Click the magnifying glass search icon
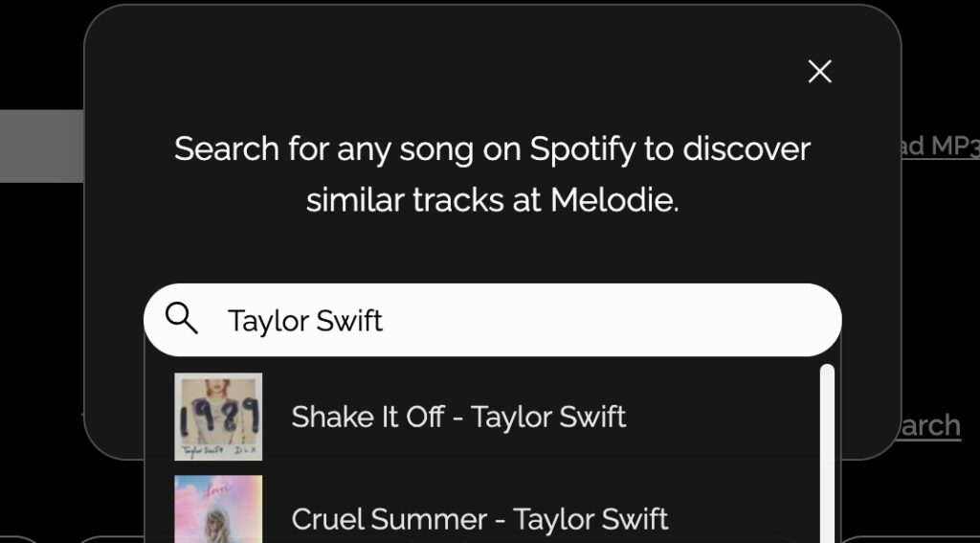This screenshot has height=543, width=980. click(x=182, y=319)
